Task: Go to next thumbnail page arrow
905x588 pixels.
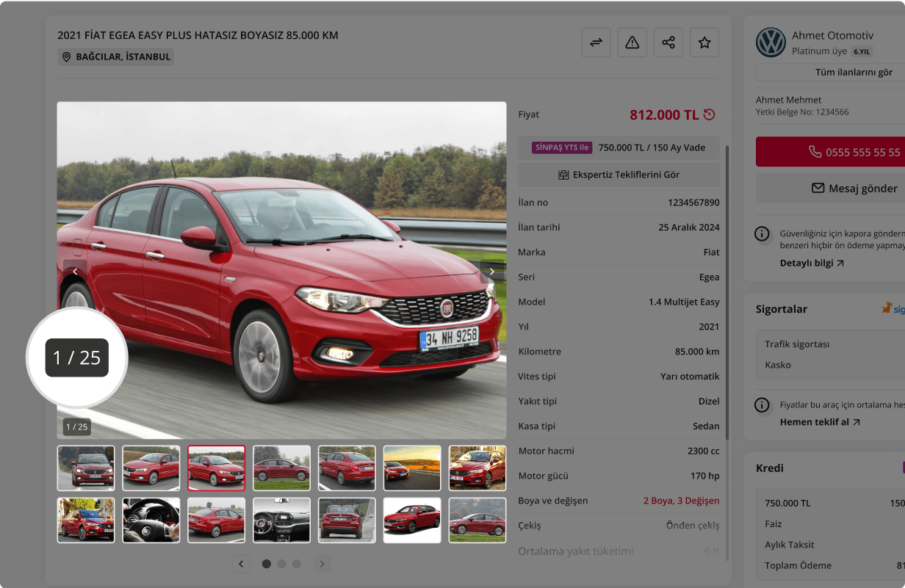Action: point(322,564)
